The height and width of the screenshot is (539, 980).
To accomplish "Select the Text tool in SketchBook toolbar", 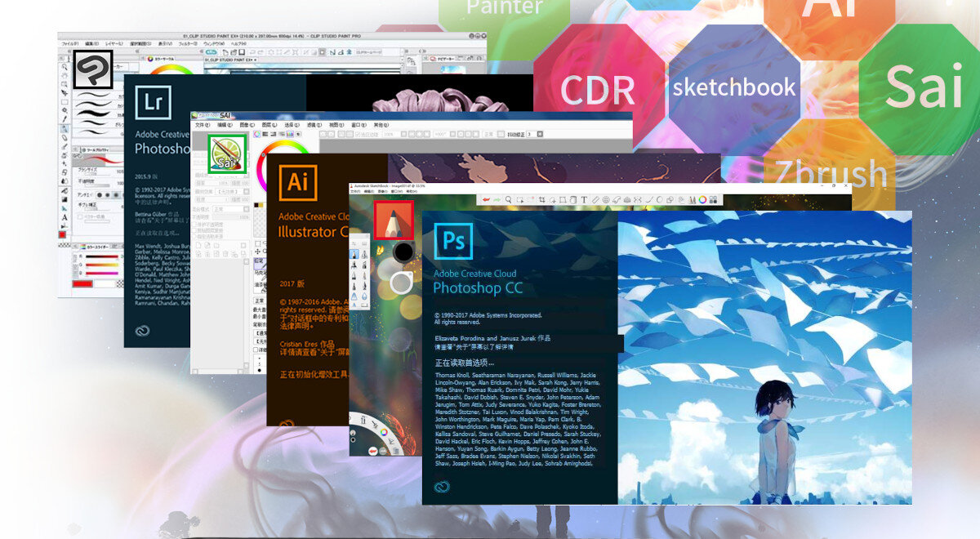I will (x=584, y=199).
